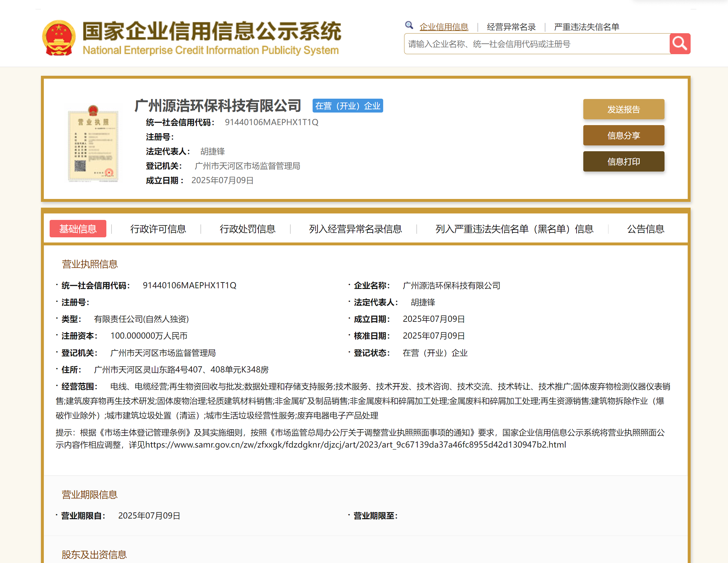The width and height of the screenshot is (728, 563).
Task: Open the 公告信息 tab
Action: click(645, 229)
